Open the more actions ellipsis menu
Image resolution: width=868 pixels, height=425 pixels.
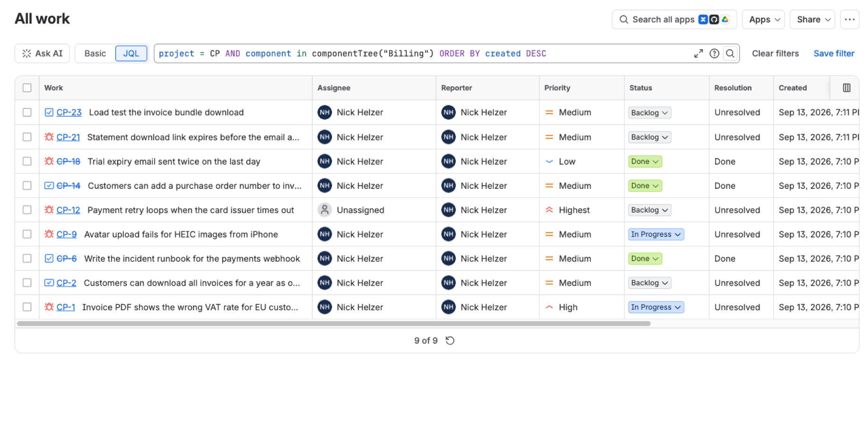click(x=850, y=19)
